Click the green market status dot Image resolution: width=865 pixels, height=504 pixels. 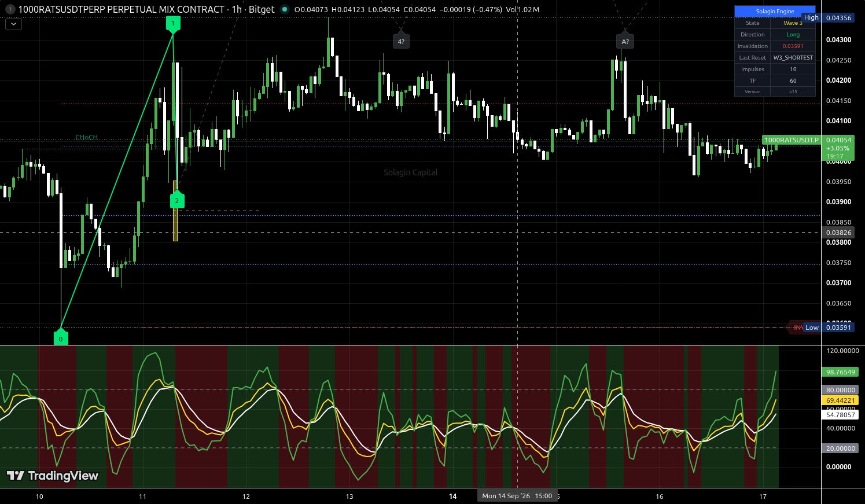click(284, 9)
